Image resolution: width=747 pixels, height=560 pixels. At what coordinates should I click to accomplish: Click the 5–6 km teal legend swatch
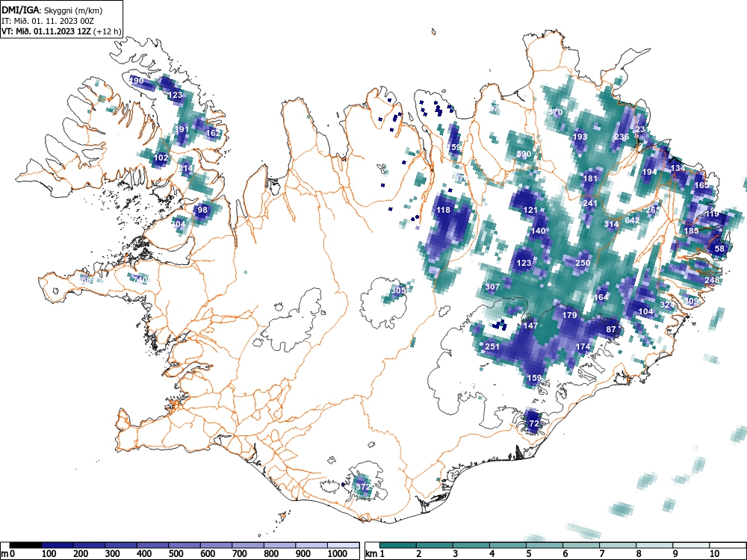[545, 545]
